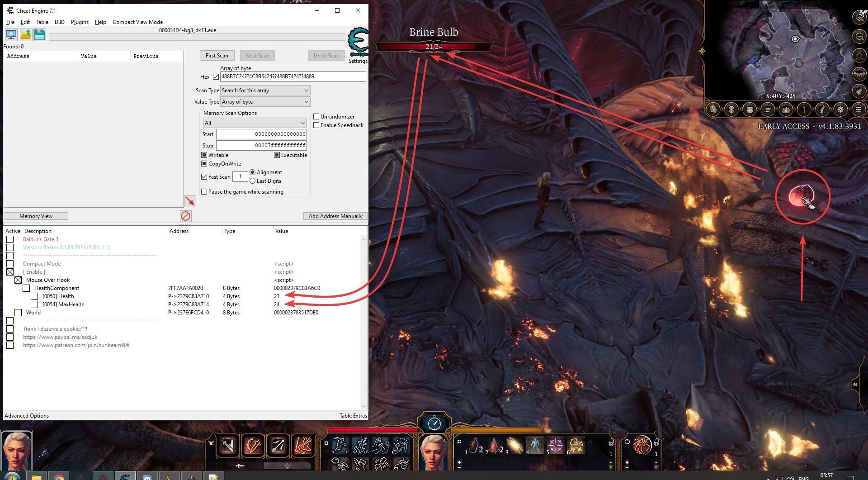868x480 pixels.
Task: Open the File menu
Action: (10, 22)
